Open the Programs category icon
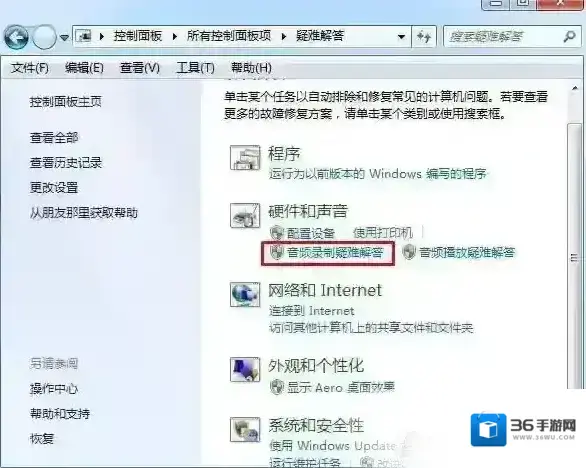 point(245,158)
